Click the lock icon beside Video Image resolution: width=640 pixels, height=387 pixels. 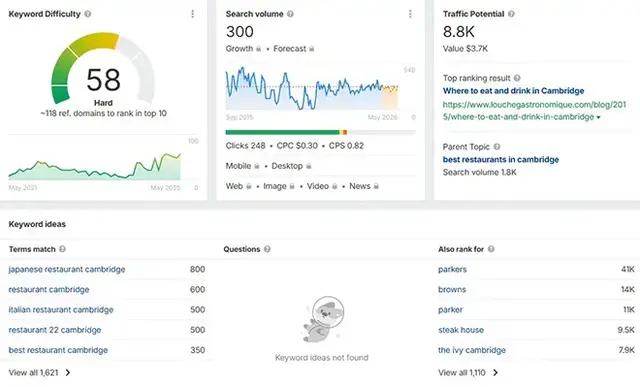pyautogui.click(x=335, y=186)
